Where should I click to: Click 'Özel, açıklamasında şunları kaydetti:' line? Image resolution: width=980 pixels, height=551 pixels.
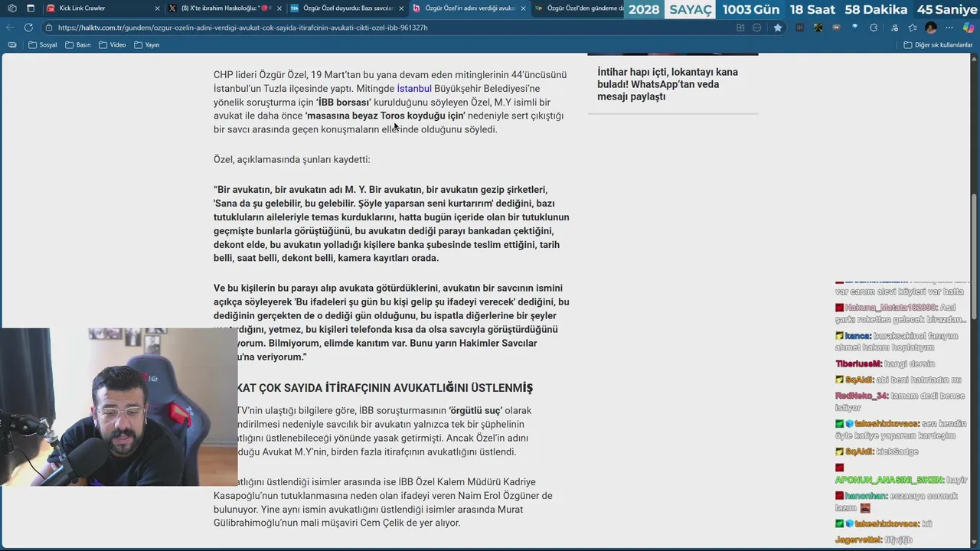[292, 160]
